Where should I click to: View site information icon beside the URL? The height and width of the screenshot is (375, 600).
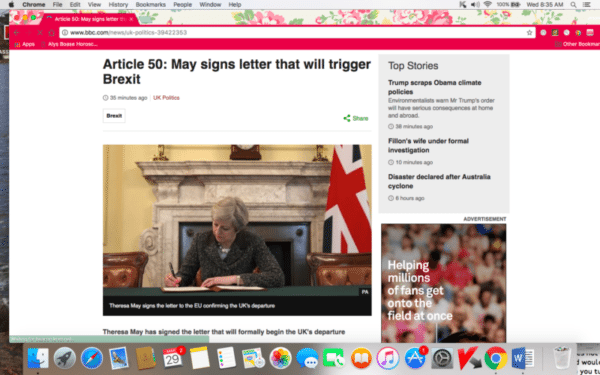point(65,33)
